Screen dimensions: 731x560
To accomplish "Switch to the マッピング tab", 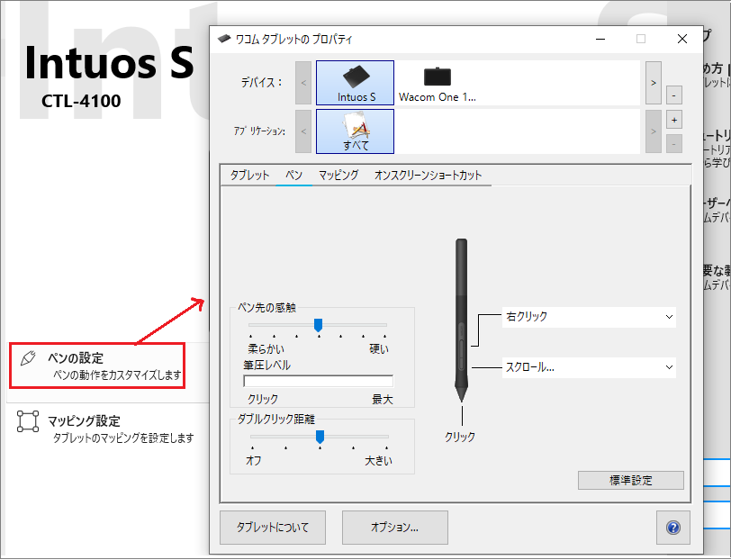I will point(338,176).
